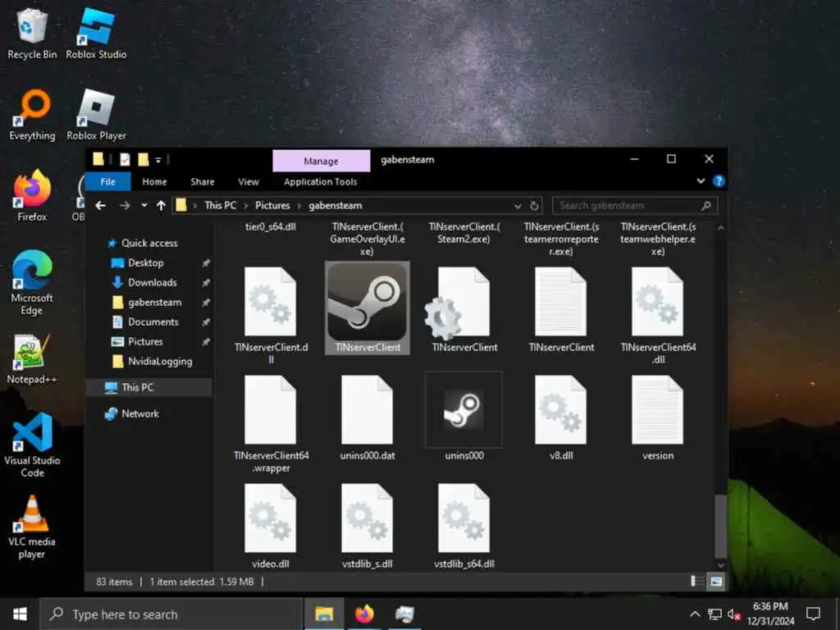840x630 pixels.
Task: Open the Recycle Bin desktop icon
Action: (x=32, y=33)
